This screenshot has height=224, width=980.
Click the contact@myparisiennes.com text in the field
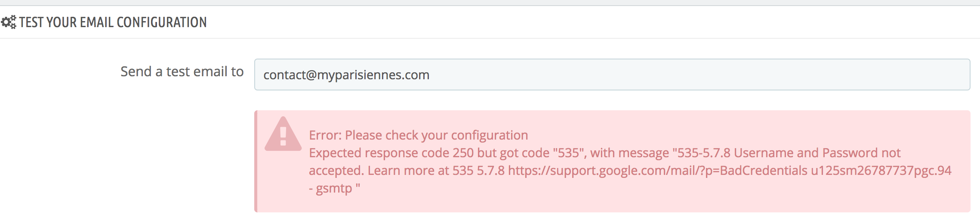click(346, 75)
